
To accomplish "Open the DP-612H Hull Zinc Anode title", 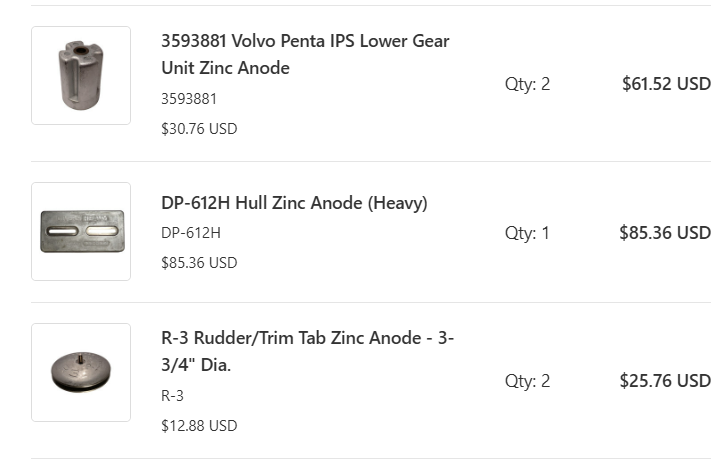I will (x=294, y=203).
